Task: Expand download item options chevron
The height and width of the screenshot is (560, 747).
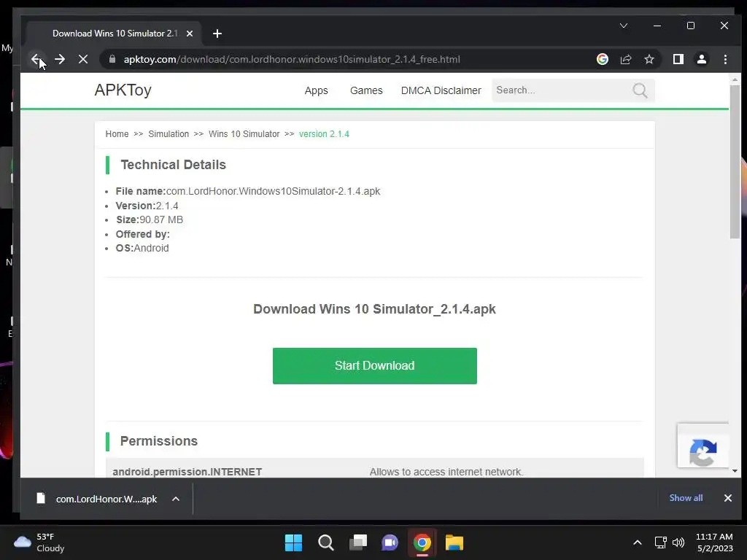Action: coord(176,499)
